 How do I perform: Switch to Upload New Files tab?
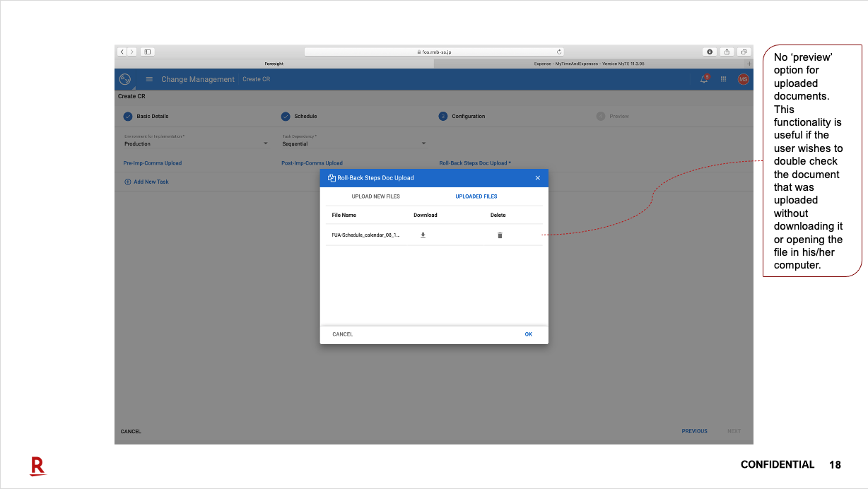(376, 196)
